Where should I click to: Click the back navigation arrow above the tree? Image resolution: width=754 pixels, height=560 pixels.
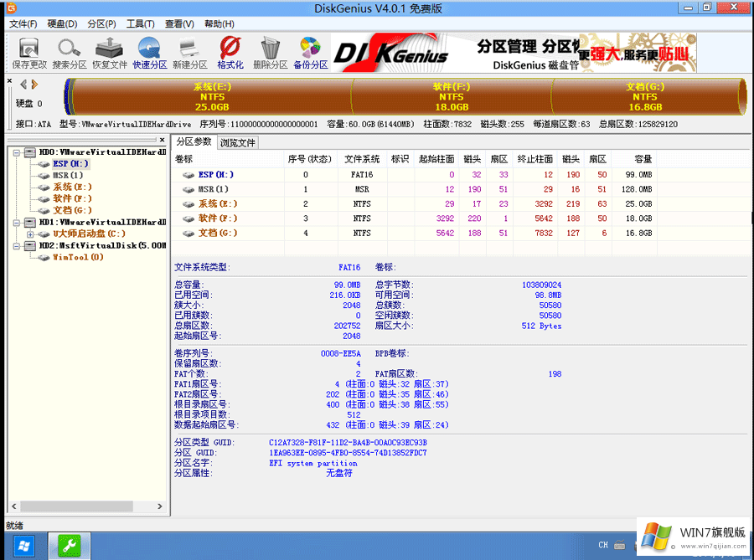[x=22, y=83]
